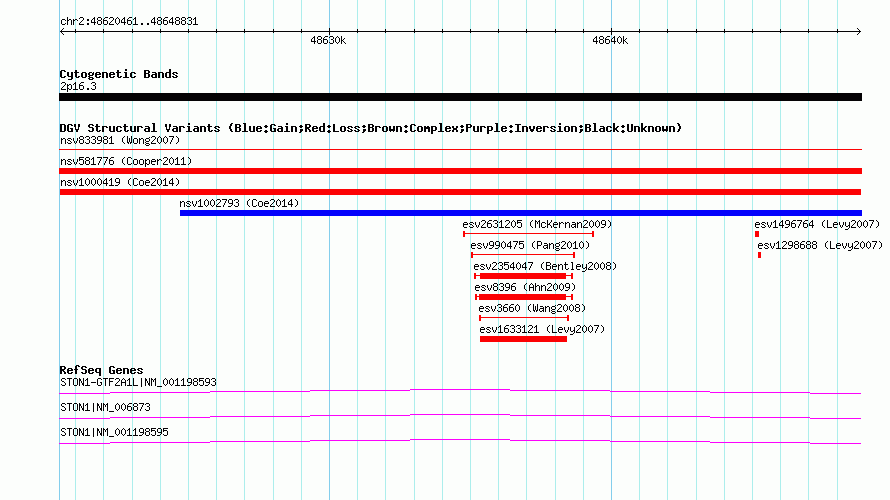Click the Cytogenetic Bands track title
The width and height of the screenshot is (890, 500).
tap(119, 74)
